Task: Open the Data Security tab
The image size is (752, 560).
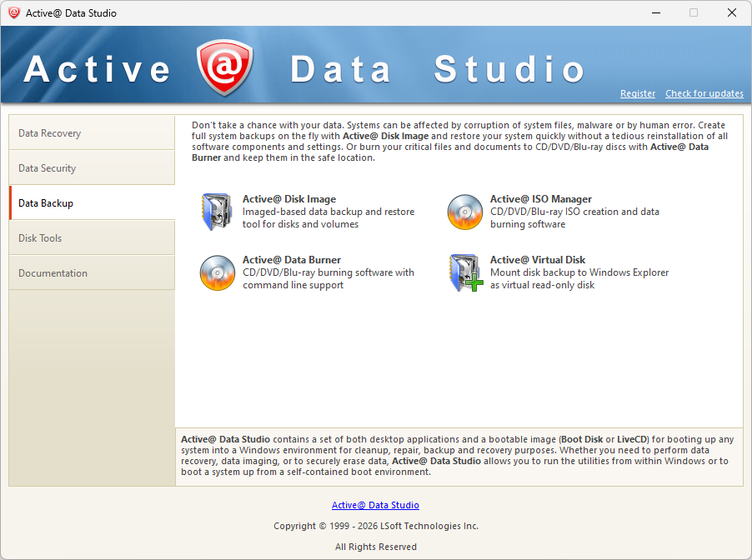Action: tap(92, 167)
